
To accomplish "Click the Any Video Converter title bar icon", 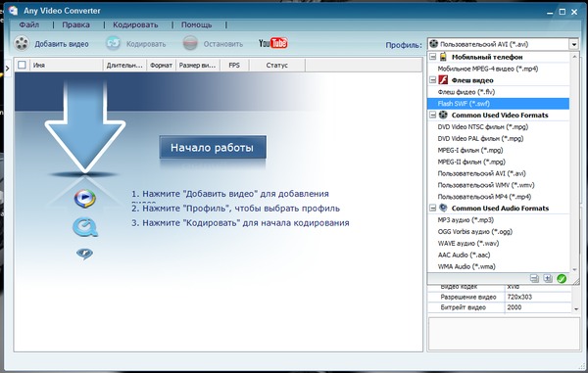I will click(x=14, y=11).
